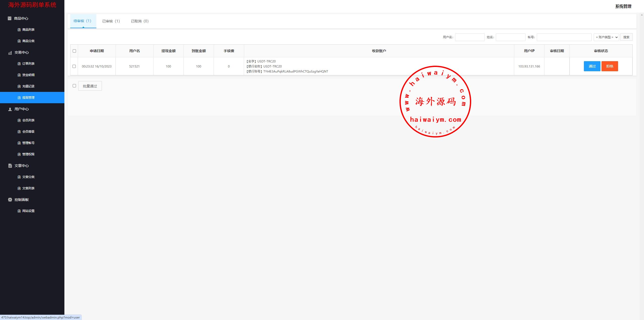Click the icon beside 网站设置
Screen dimensions: 644x320
click(x=19, y=211)
